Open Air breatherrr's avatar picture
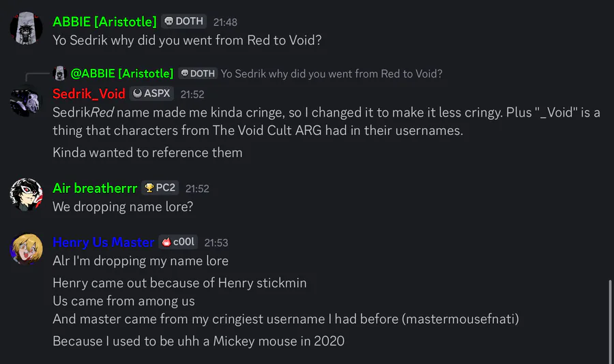Viewport: 614px width, 364px height. click(x=27, y=195)
